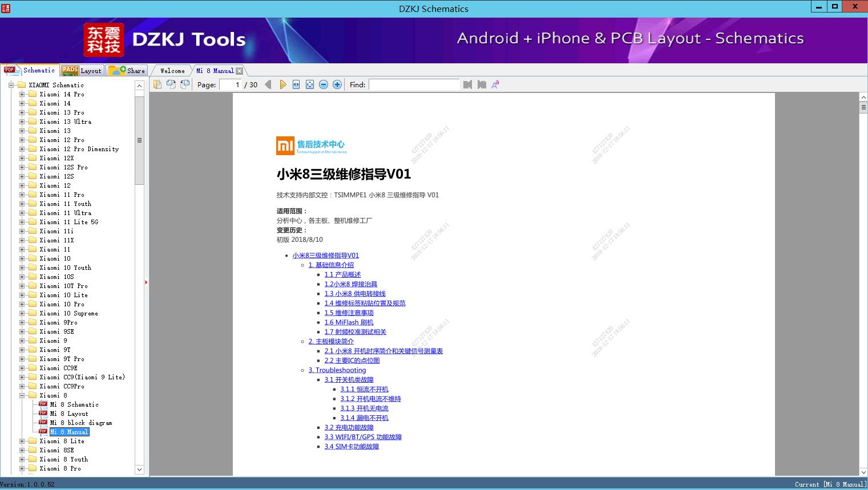Close the Mi 8 Manual tab
The height and width of the screenshot is (490, 868).
(240, 71)
